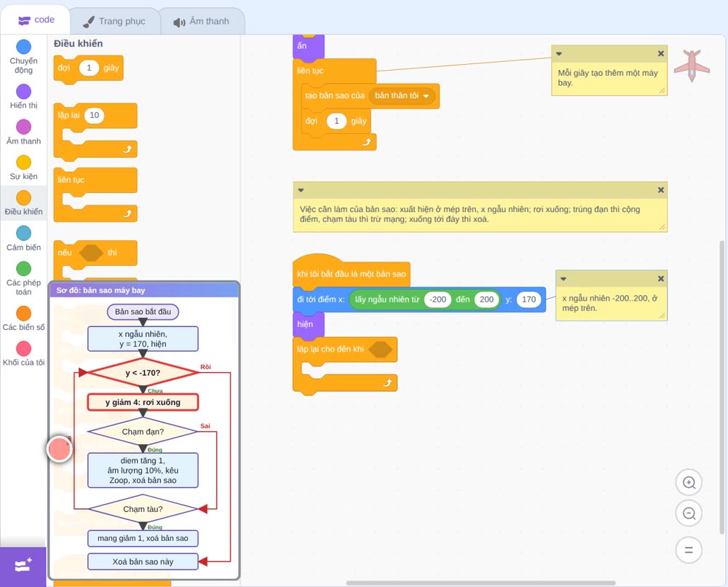Open the "bản thân tôi" dropdown
728x587 pixels.
(x=402, y=95)
